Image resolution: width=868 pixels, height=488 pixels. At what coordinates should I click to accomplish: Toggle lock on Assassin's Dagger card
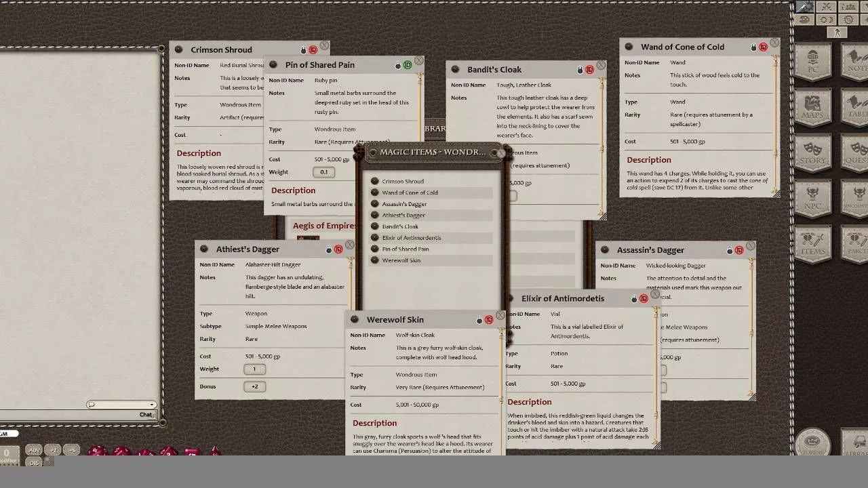point(730,251)
